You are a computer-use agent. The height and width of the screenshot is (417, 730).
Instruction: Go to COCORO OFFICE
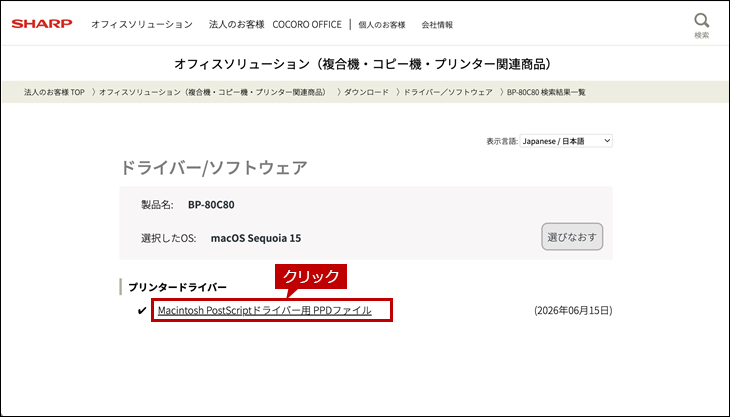[307, 24]
